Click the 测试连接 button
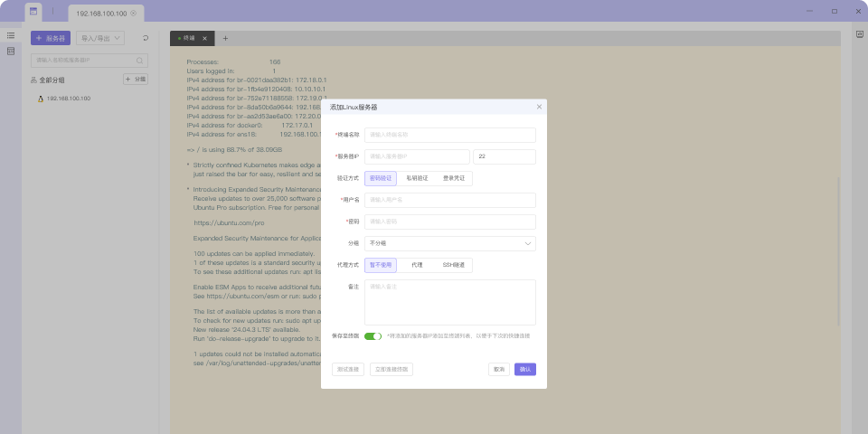The height and width of the screenshot is (434, 868). [348, 369]
